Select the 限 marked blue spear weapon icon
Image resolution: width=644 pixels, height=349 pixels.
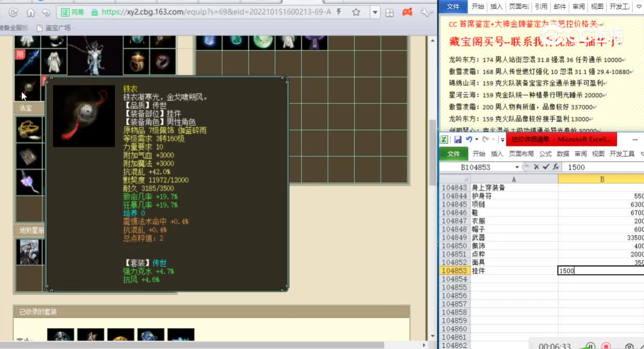[x=27, y=62]
